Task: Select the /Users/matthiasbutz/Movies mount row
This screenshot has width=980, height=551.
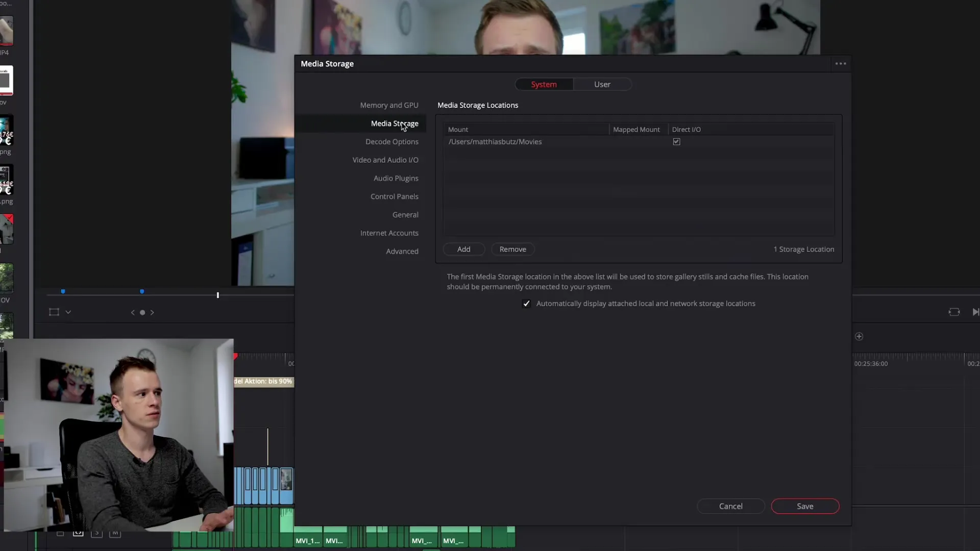Action: click(x=495, y=142)
